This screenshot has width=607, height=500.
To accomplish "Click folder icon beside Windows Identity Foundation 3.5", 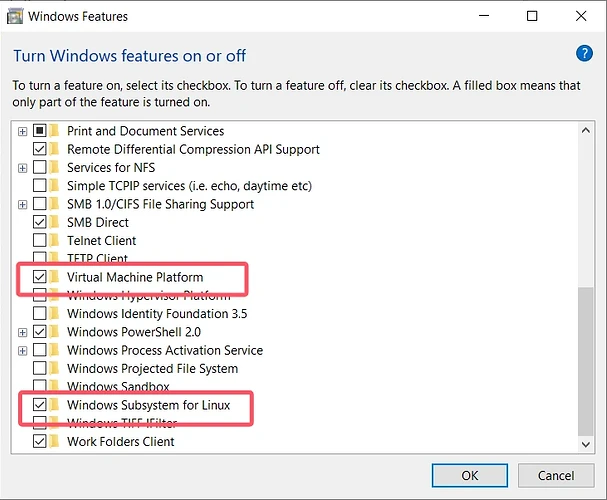I will [55, 314].
